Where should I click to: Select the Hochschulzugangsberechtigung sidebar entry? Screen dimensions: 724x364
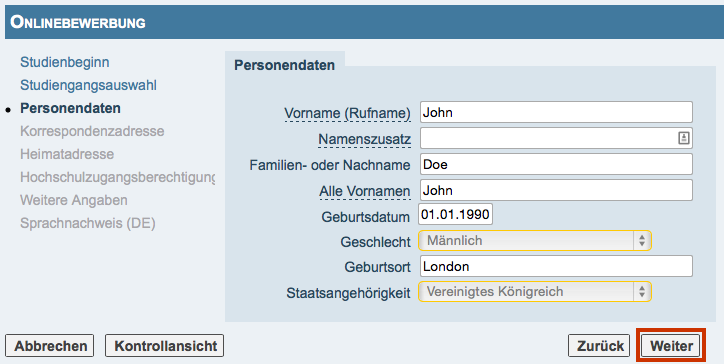pyautogui.click(x=118, y=177)
